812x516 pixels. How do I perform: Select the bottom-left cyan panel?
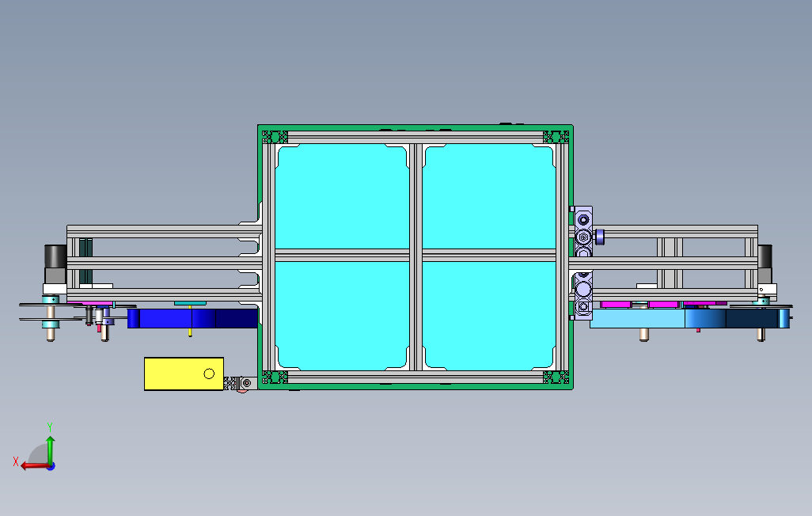[x=342, y=316]
